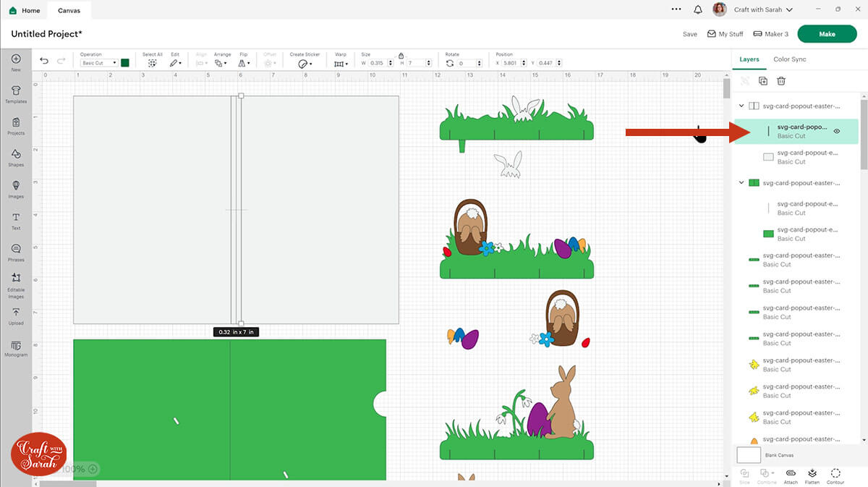The height and width of the screenshot is (487, 868).
Task: Collapse the green svg-card-popout group
Action: point(741,183)
